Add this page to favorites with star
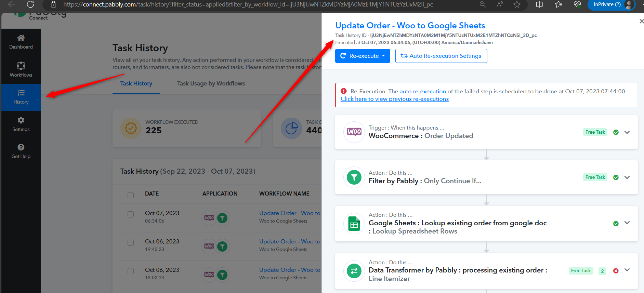The width and height of the screenshot is (644, 293). point(517,4)
